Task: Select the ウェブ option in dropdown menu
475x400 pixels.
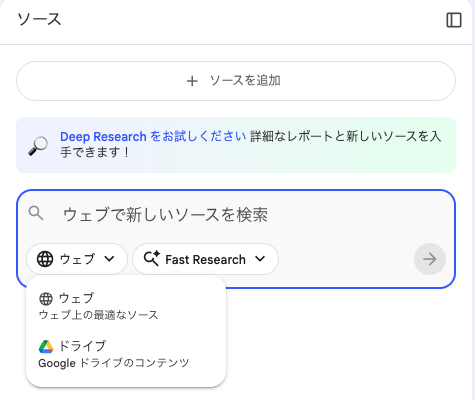Action: pos(126,306)
